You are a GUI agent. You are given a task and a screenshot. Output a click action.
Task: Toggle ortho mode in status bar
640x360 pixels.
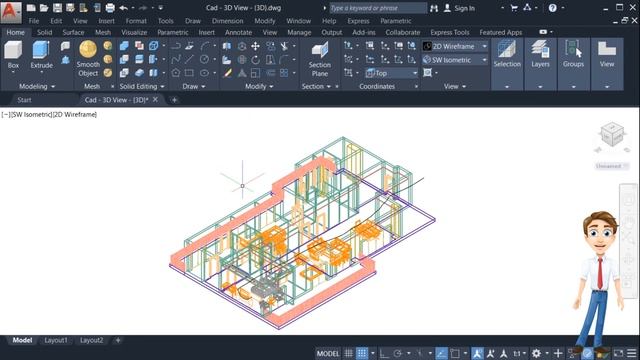[x=384, y=353]
